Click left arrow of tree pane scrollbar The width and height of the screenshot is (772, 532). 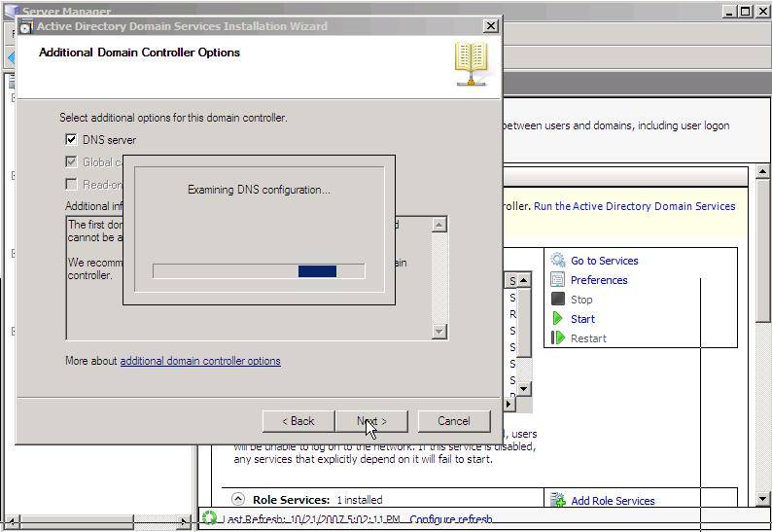[x=12, y=521]
